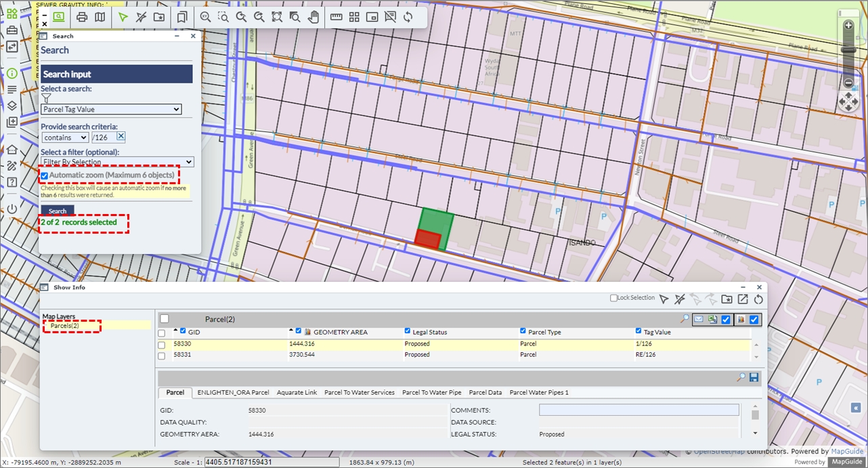Select the pan hand tool

(313, 17)
